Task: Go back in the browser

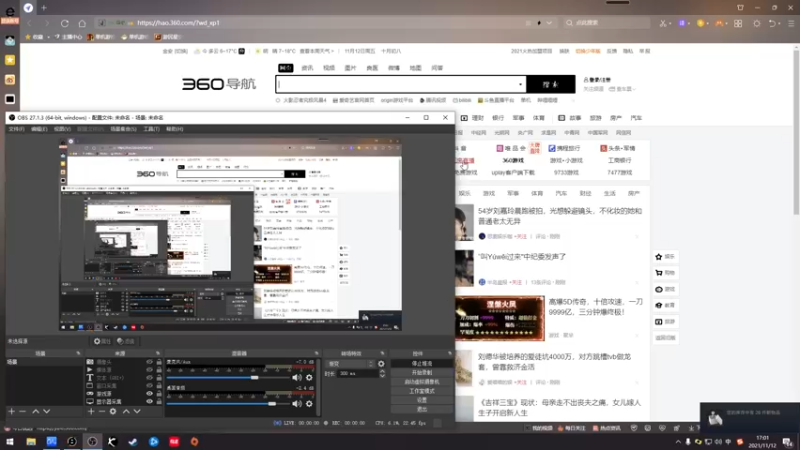Action: 30,23
